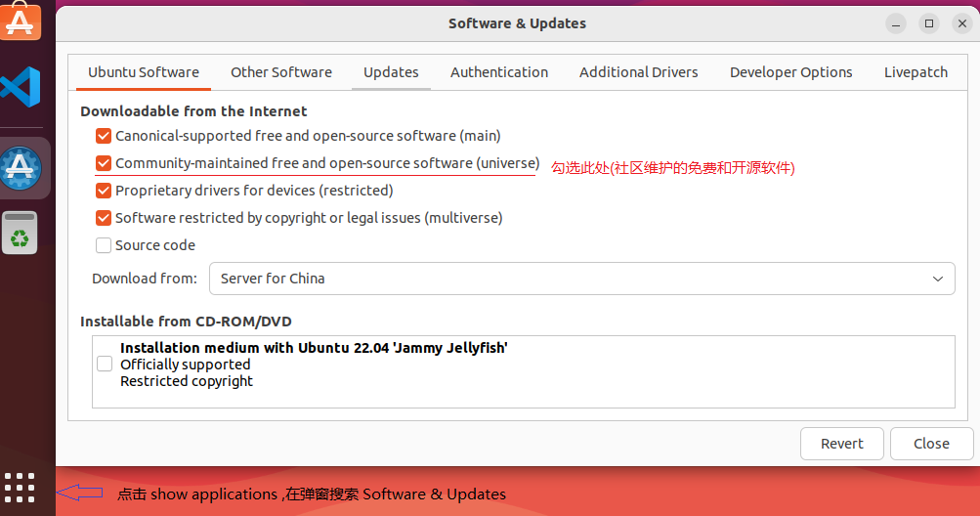This screenshot has height=516, width=980.
Task: Uncheck Canonical-supported software (main) checkbox
Action: (x=104, y=136)
